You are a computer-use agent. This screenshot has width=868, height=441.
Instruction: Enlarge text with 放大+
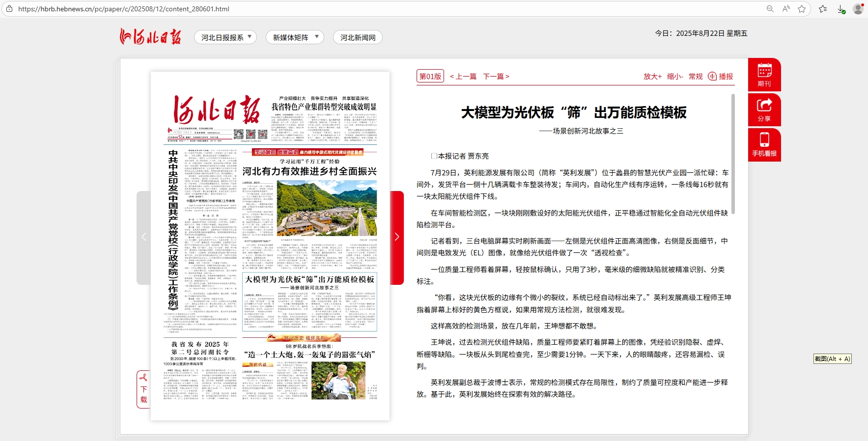pyautogui.click(x=652, y=76)
